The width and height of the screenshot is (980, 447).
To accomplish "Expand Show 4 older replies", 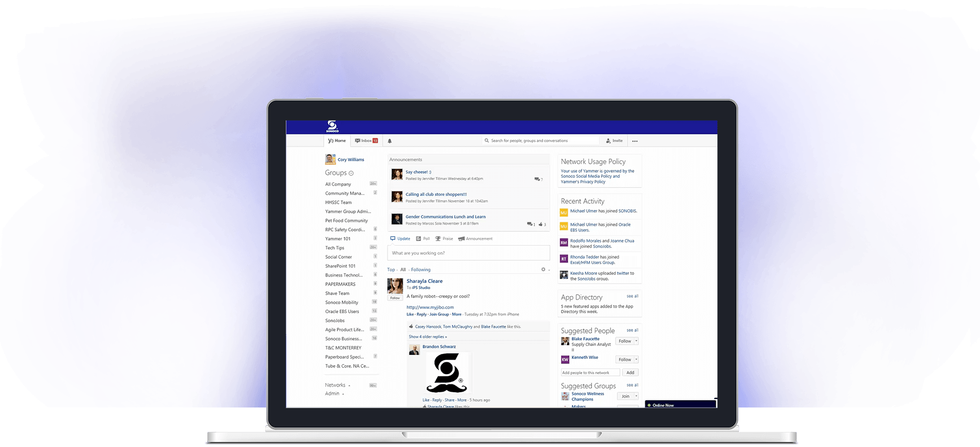I will point(428,337).
